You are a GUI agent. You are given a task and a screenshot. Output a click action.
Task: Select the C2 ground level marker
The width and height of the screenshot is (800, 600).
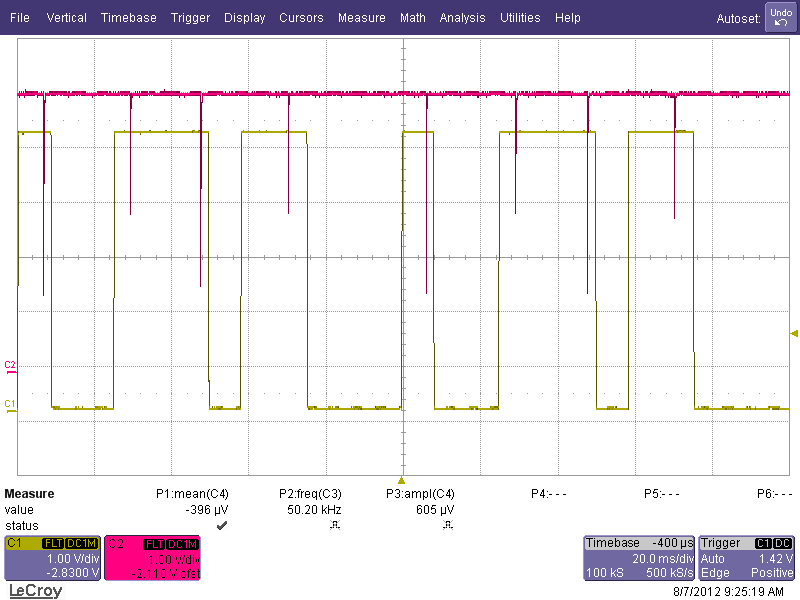coord(10,367)
